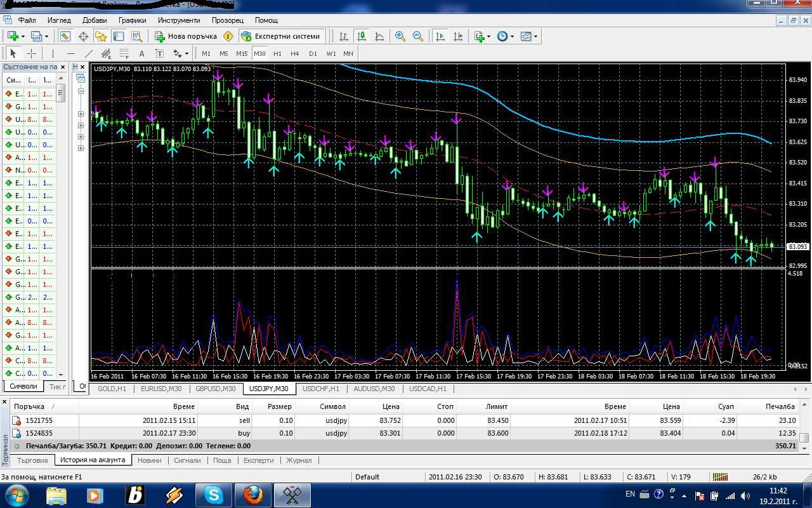Switch timeframe to D1
Image resolution: width=812 pixels, height=508 pixels.
(x=313, y=53)
